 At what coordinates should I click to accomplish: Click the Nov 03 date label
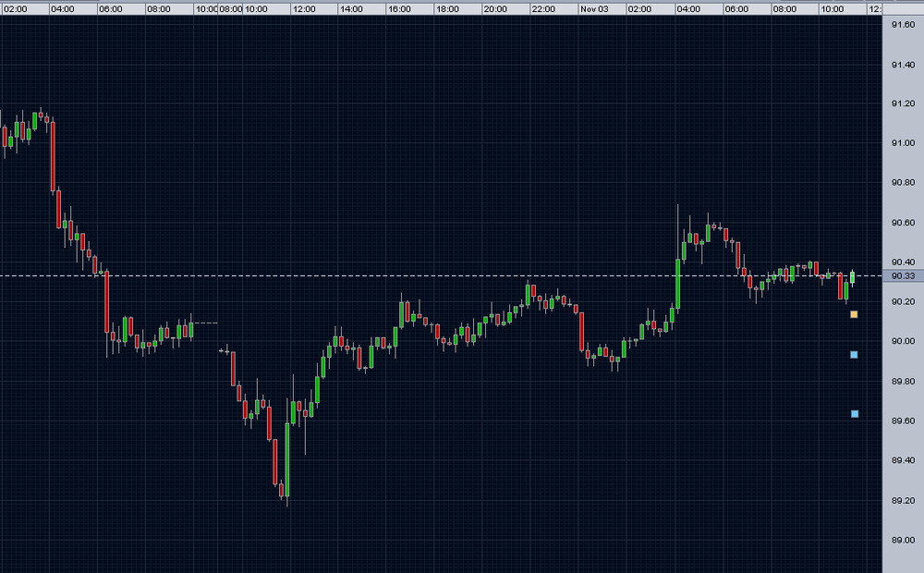pyautogui.click(x=594, y=9)
